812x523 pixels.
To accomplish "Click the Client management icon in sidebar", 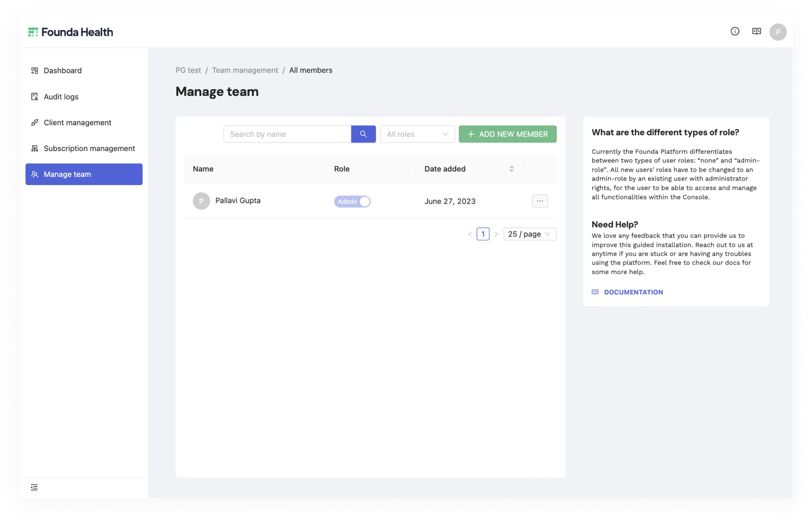I will 35,122.
